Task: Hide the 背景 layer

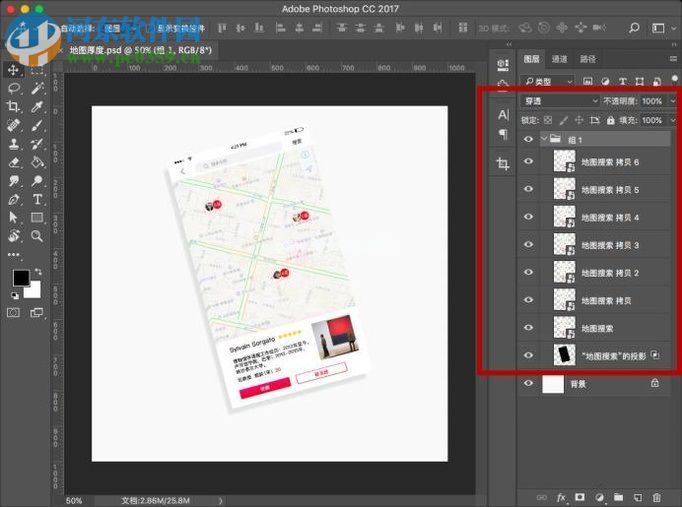Action: tap(529, 382)
